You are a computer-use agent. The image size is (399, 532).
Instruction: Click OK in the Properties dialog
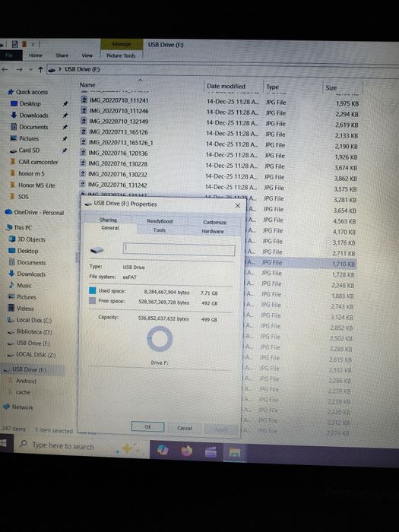[x=147, y=427]
